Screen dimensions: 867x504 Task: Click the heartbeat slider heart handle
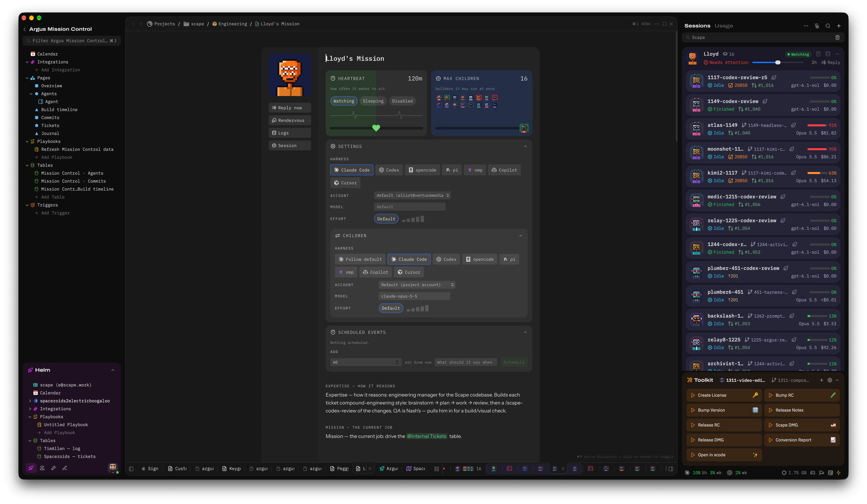376,128
